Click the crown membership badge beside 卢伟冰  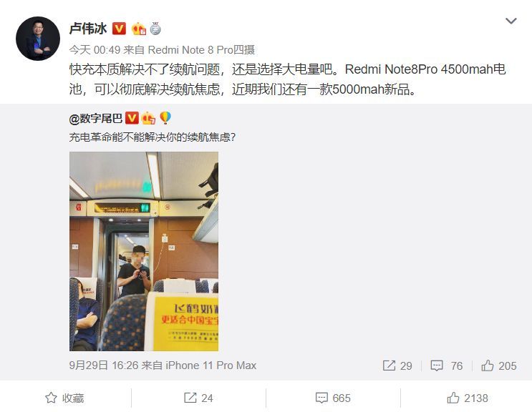pos(139,29)
